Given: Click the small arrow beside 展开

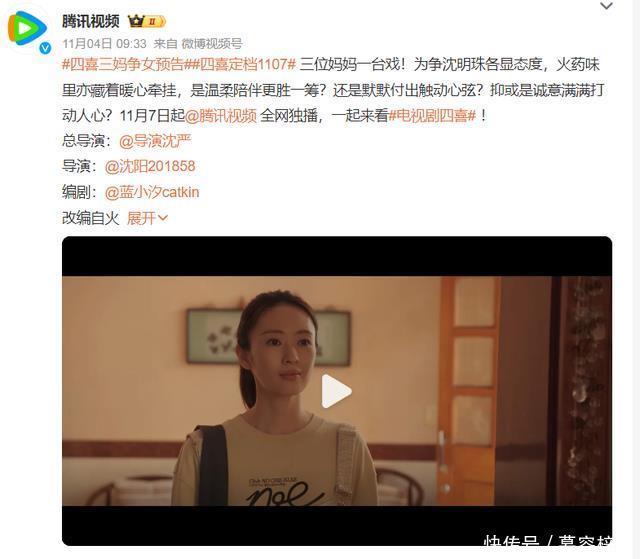Looking at the screenshot, I should pyautogui.click(x=162, y=218).
